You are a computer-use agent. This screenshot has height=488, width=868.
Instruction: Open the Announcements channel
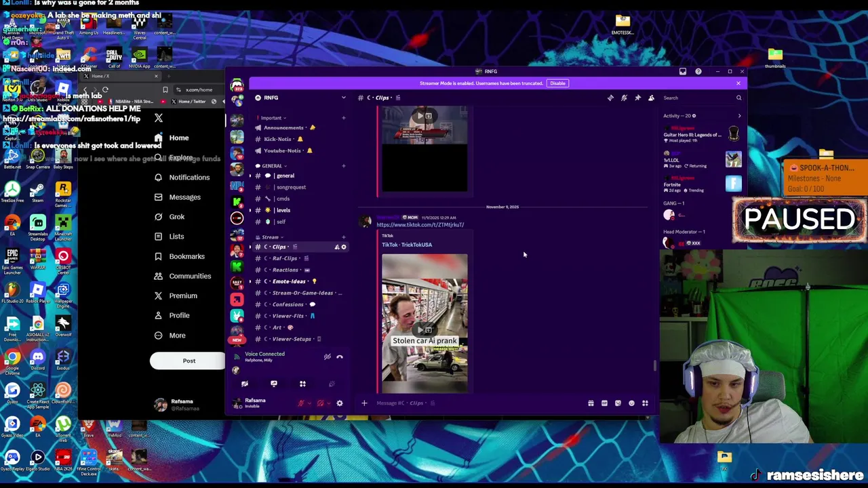pos(300,127)
